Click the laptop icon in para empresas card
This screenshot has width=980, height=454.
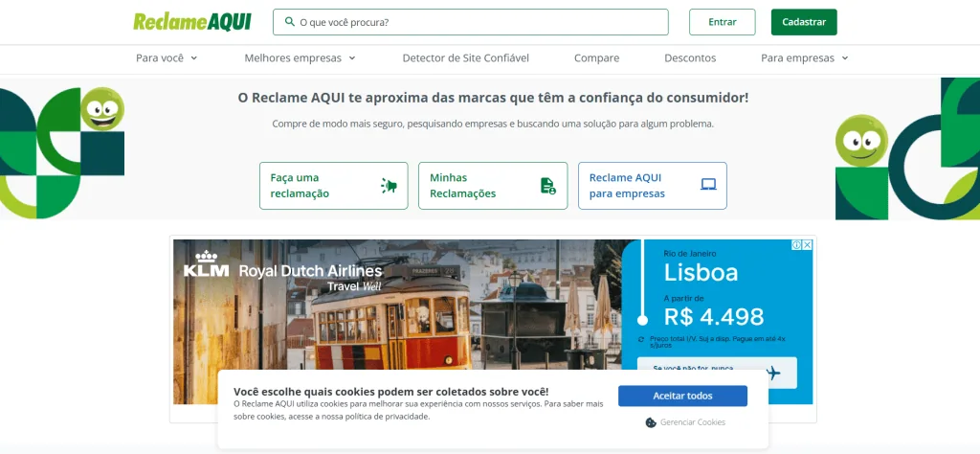[708, 185]
